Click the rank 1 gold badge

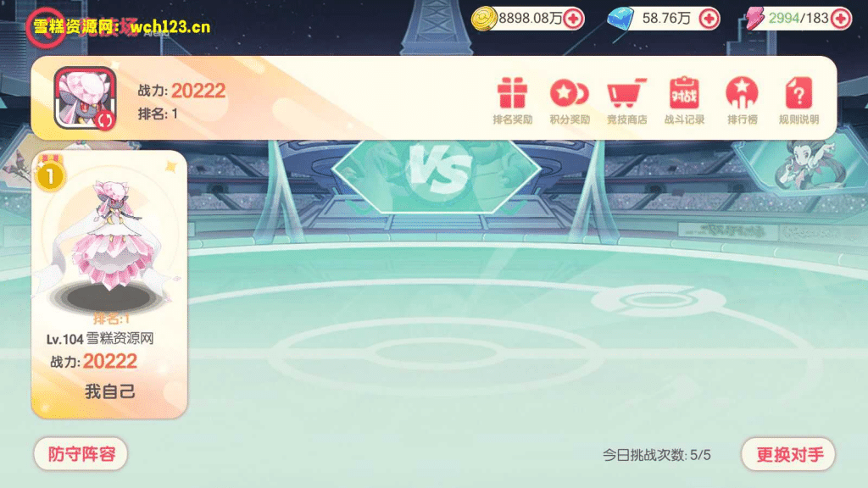point(50,176)
